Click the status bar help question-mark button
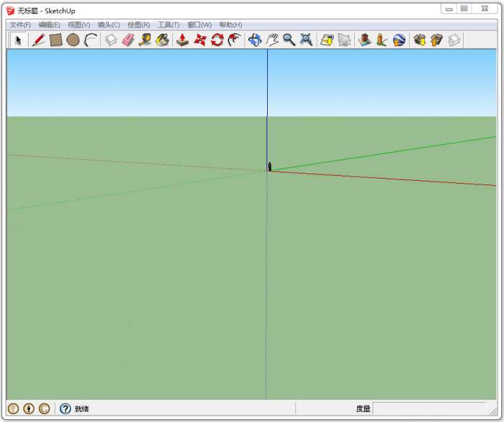This screenshot has width=504, height=422. [x=66, y=409]
